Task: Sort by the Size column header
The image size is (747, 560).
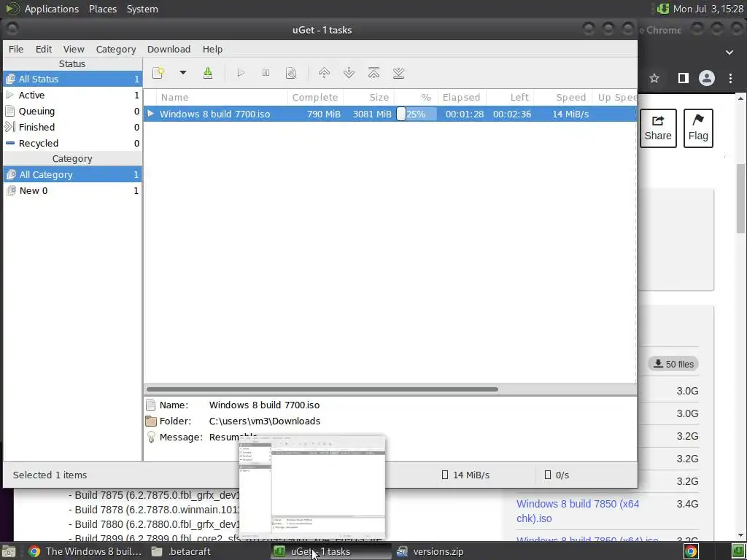Action: (x=368, y=97)
